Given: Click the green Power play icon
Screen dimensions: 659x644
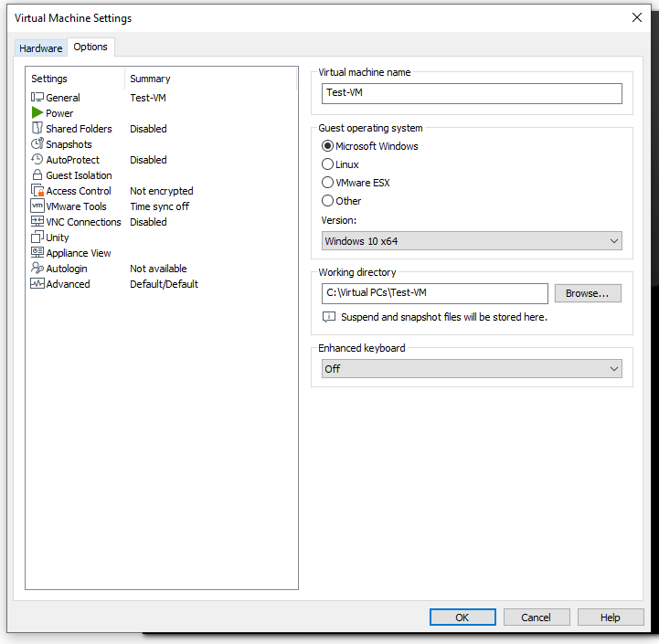Looking at the screenshot, I should pyautogui.click(x=37, y=112).
